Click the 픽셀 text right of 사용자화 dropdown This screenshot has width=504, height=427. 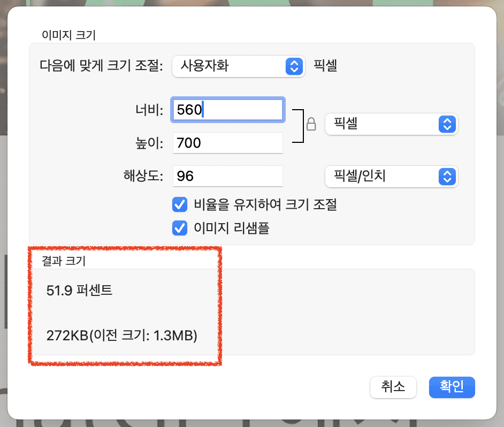(325, 66)
